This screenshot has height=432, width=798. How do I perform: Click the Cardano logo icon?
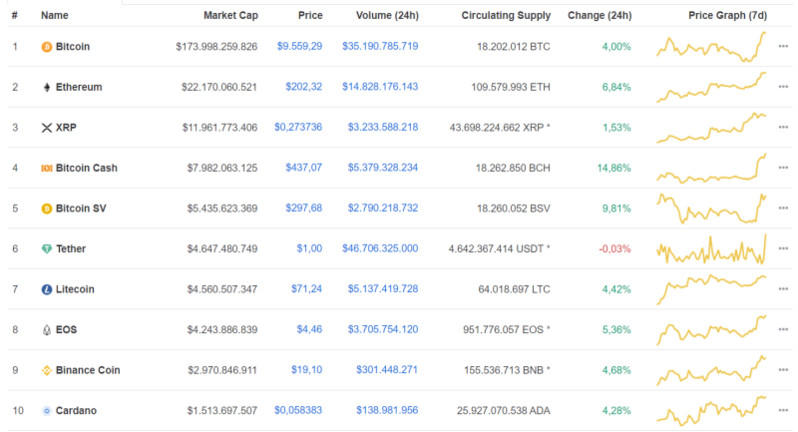pos(46,410)
